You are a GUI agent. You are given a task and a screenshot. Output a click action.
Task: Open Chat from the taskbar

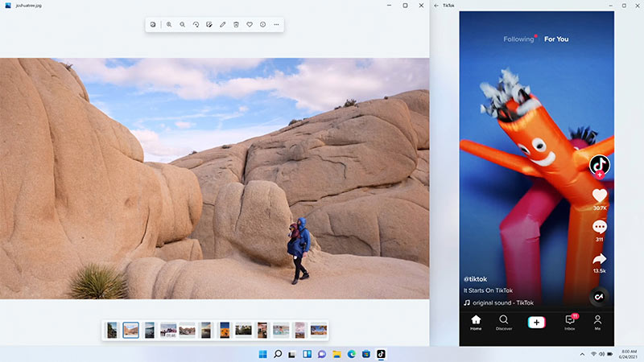click(322, 354)
